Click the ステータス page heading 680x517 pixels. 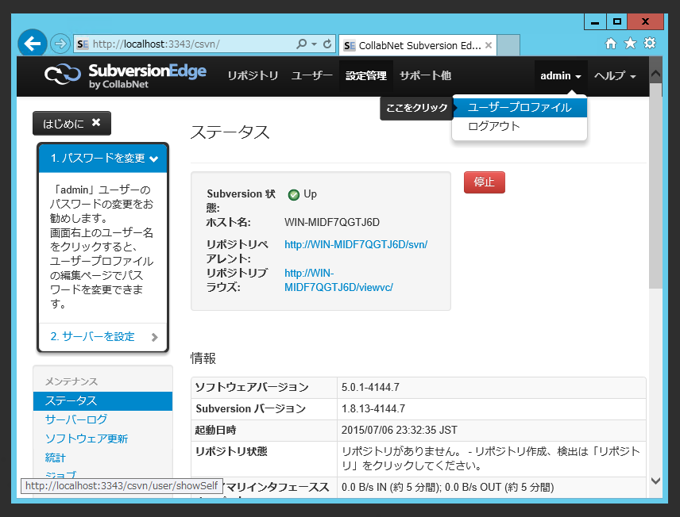coord(230,132)
